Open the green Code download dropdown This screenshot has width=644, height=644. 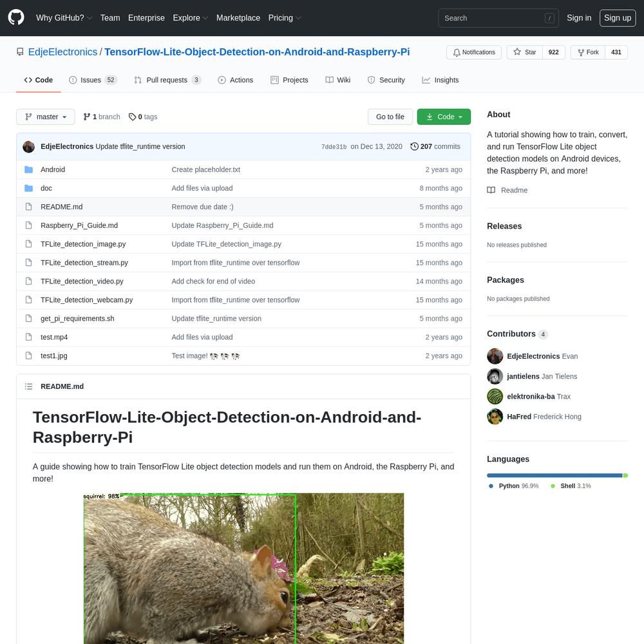(444, 117)
